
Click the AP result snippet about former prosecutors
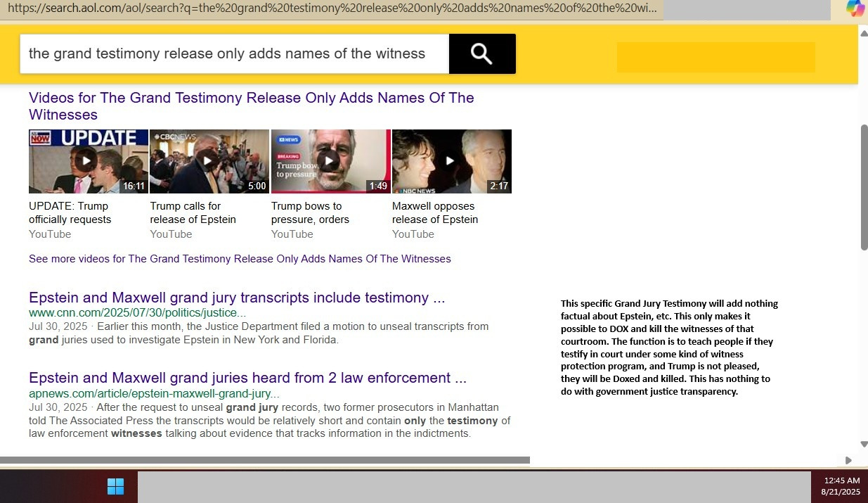tap(270, 420)
